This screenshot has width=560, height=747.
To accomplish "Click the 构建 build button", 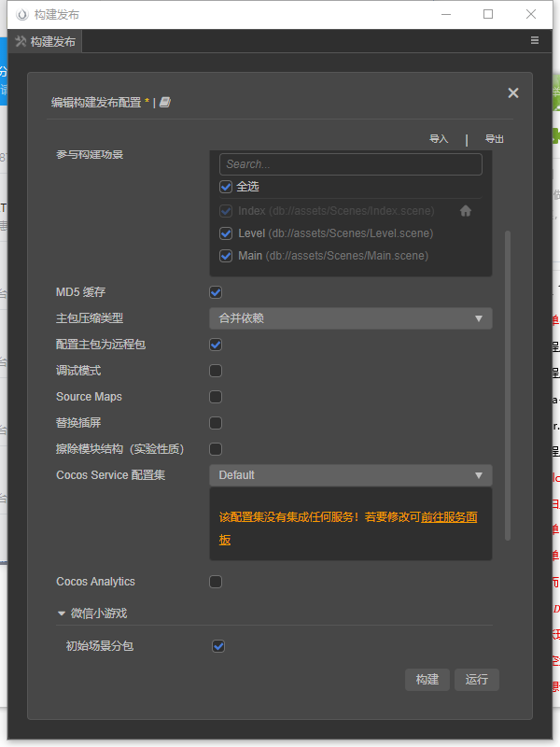I will point(427,680).
